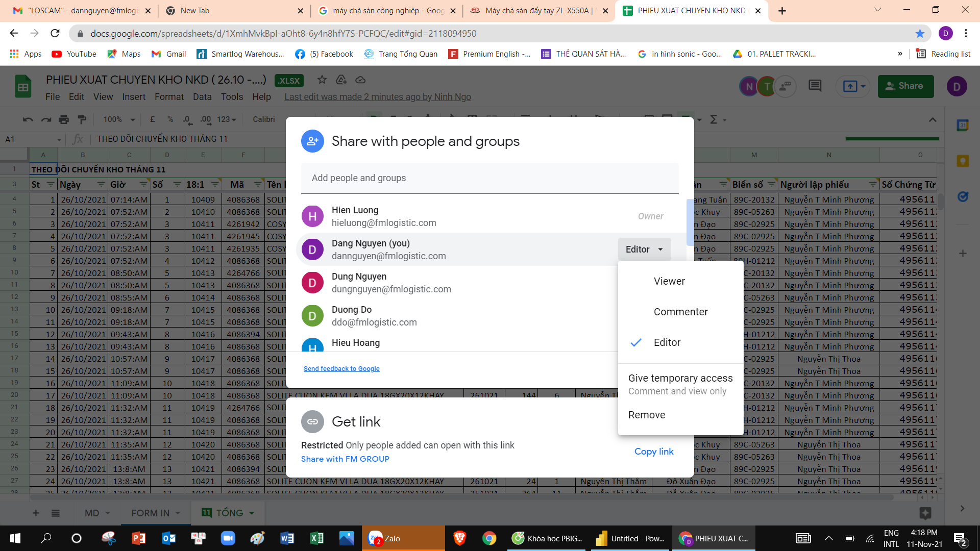This screenshot has height=551, width=980.
Task: Click the redo icon
Action: click(46, 119)
